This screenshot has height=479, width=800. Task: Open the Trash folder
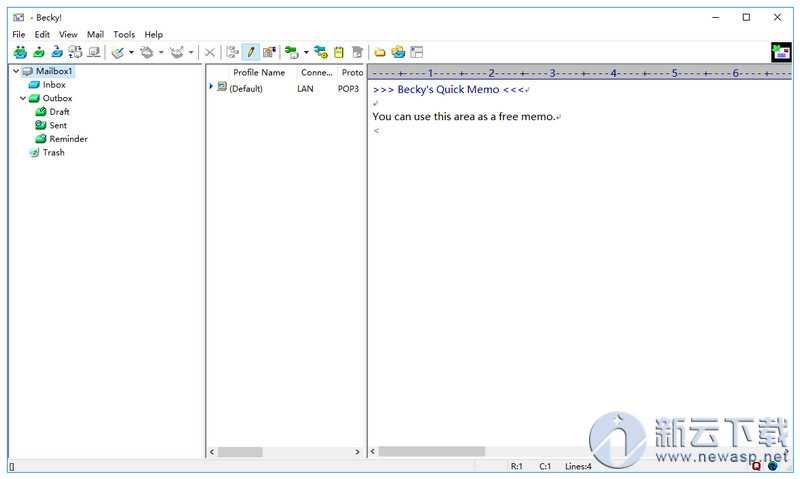(54, 152)
